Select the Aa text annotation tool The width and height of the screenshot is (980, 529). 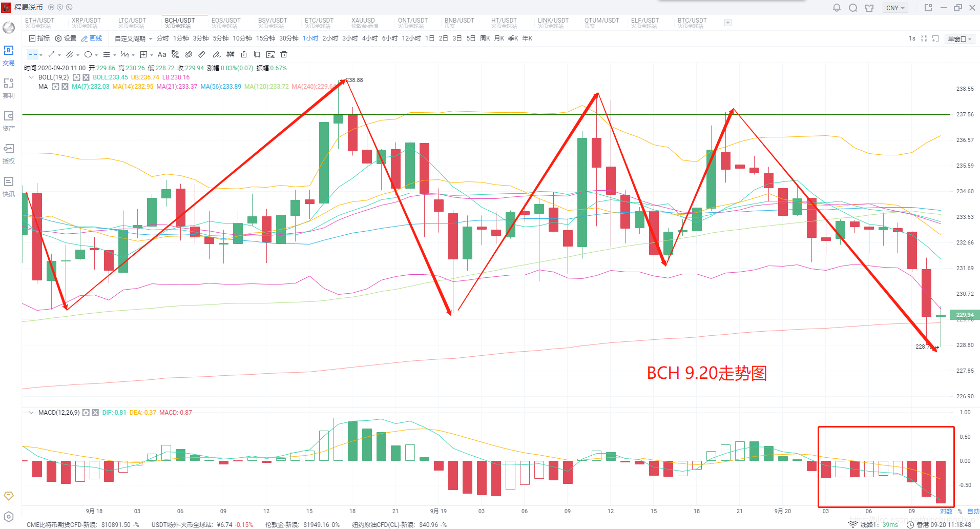162,54
